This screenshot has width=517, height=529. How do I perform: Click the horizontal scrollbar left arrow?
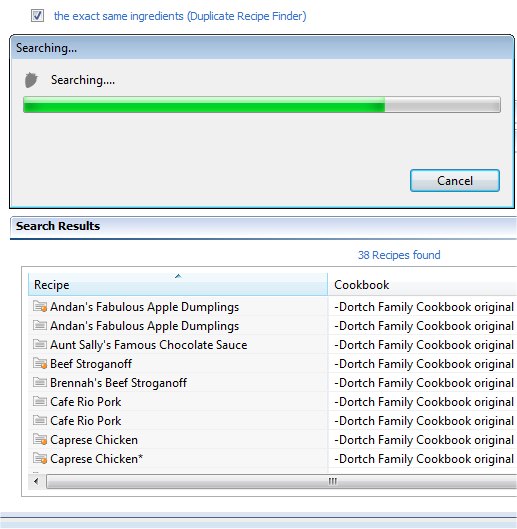point(36,481)
